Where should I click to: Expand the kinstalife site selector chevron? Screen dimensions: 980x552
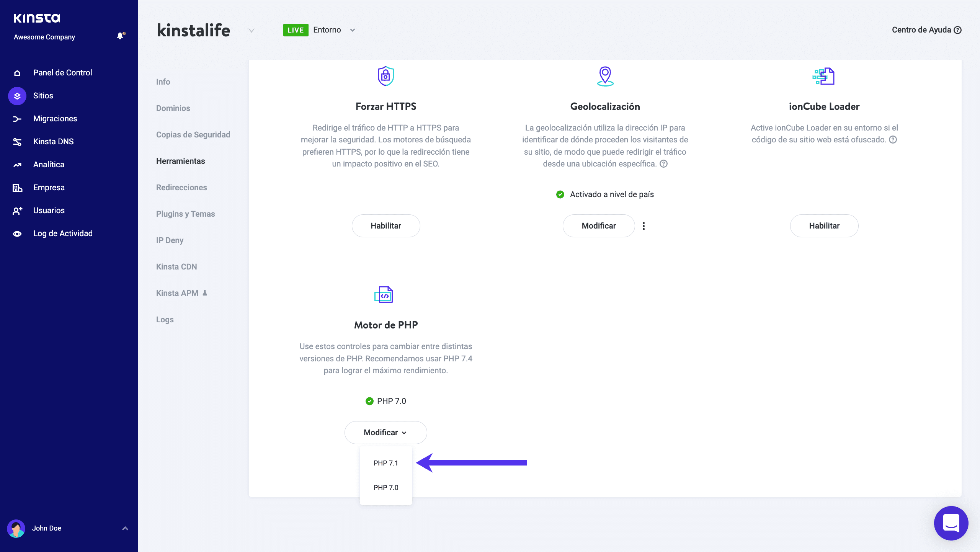click(x=251, y=30)
